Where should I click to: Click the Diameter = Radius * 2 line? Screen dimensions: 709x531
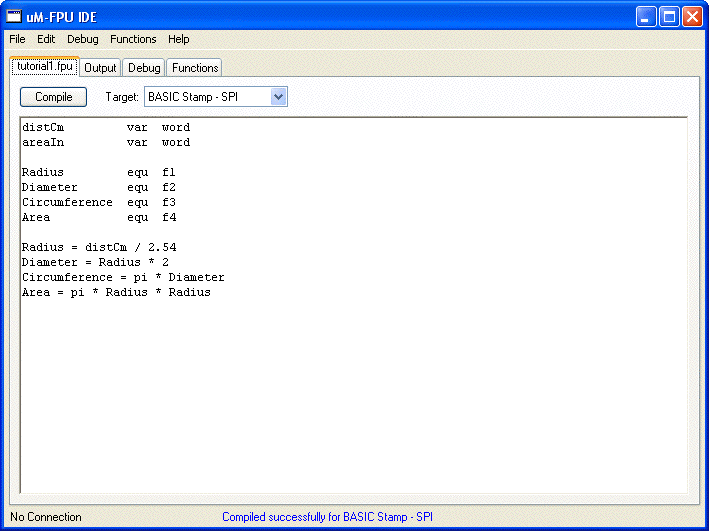[95, 262]
